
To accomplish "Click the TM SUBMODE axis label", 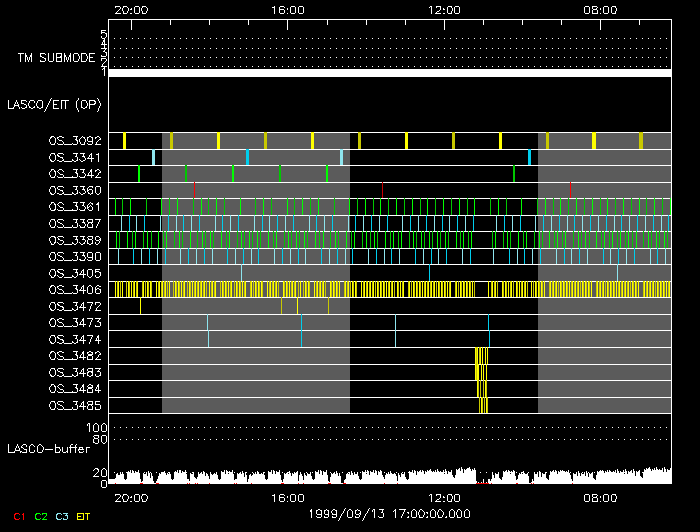I will click(x=56, y=58).
